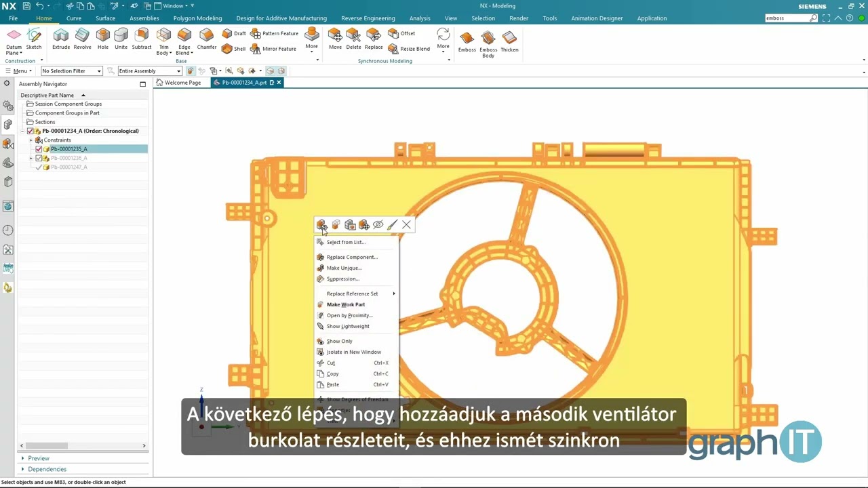The image size is (868, 488).
Task: Open the Reverse Engineering tab
Action: [368, 18]
